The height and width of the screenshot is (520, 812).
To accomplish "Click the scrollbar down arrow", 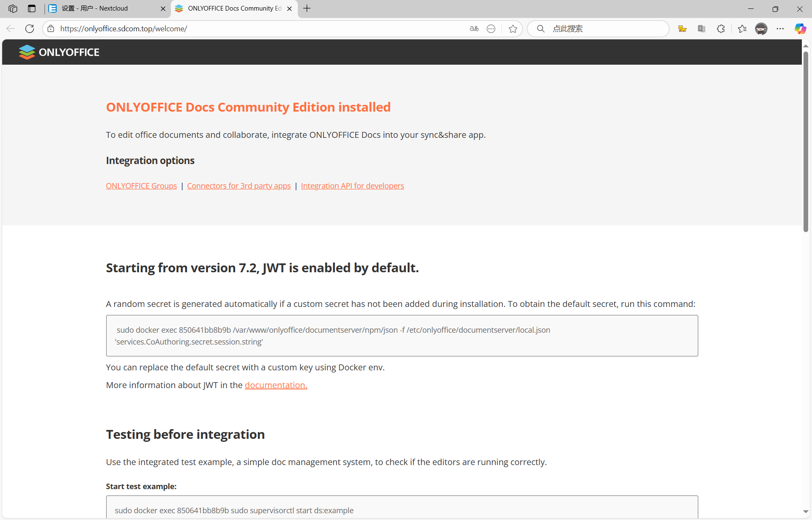I will [x=806, y=512].
